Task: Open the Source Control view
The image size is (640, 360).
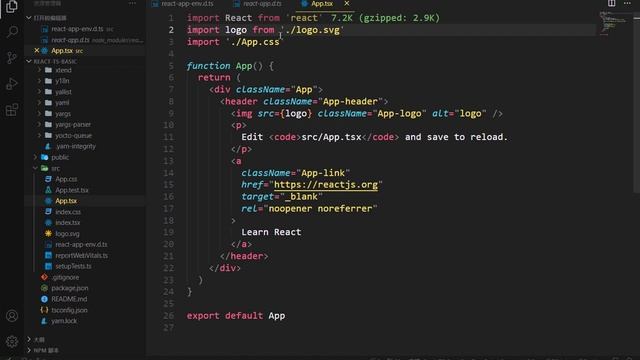Action: pos(12,58)
